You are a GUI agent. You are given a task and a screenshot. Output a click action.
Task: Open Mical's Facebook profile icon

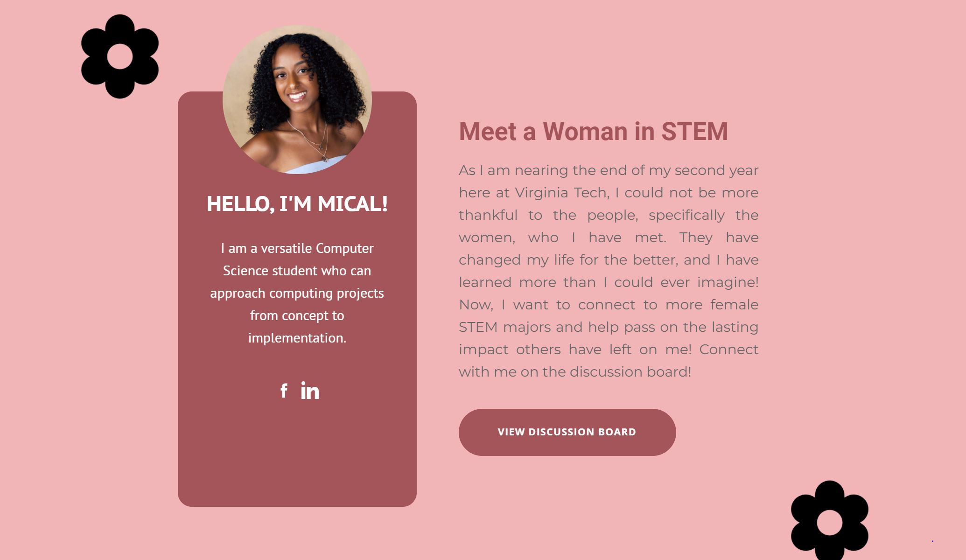click(x=284, y=391)
